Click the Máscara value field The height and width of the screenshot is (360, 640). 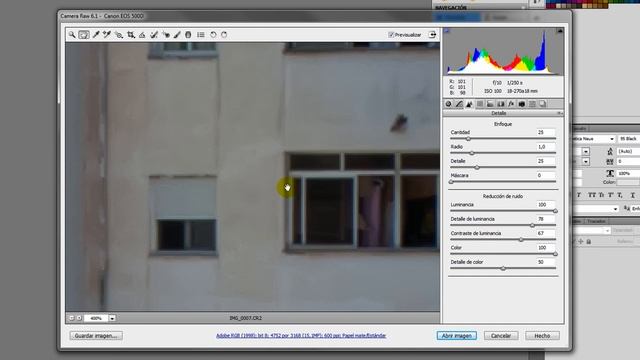point(546,176)
